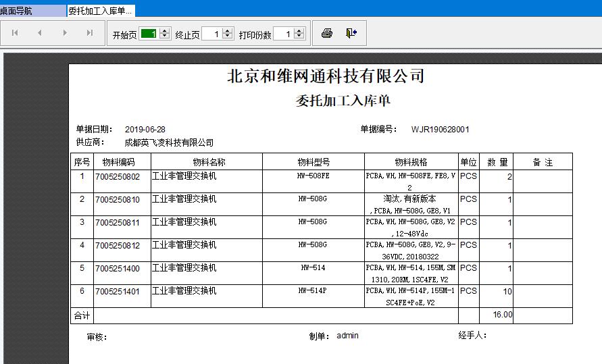Go to the next page arrow
Image resolution: width=602 pixels, height=364 pixels.
[x=65, y=33]
